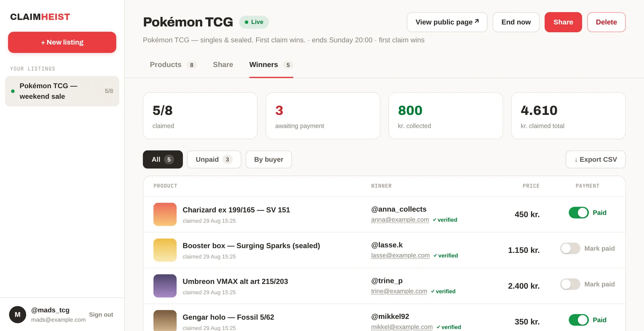
Task: Group winners By buyer
Action: pyautogui.click(x=269, y=159)
